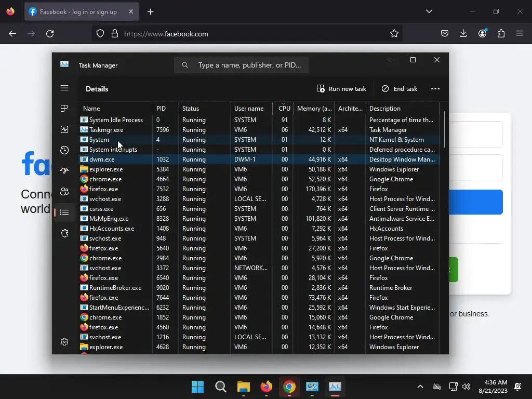This screenshot has height=399, width=532.
Task: Select Details page icon in sidebar
Action: tap(64, 212)
